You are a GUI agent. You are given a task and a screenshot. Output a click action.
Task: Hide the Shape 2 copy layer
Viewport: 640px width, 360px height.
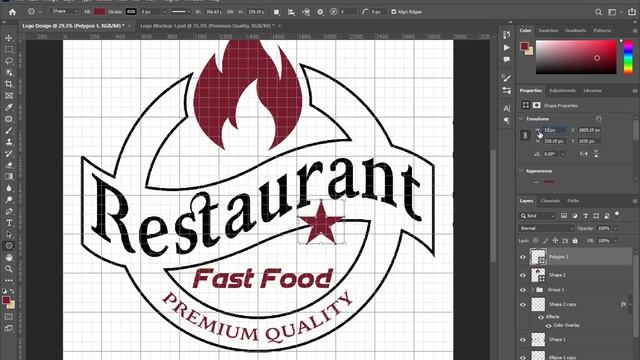tap(523, 304)
